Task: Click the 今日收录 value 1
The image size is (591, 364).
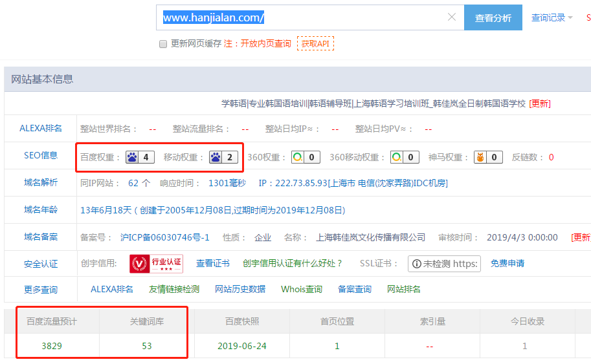Action: (525, 346)
